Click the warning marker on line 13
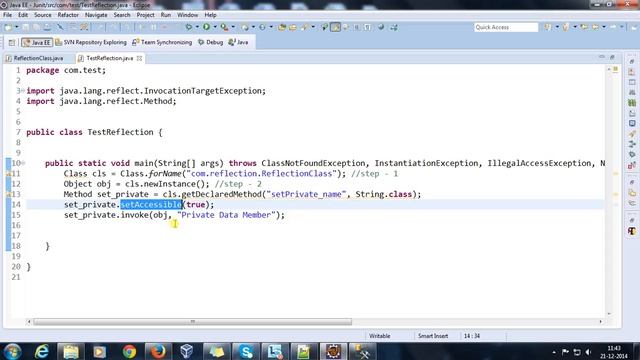 8,194
